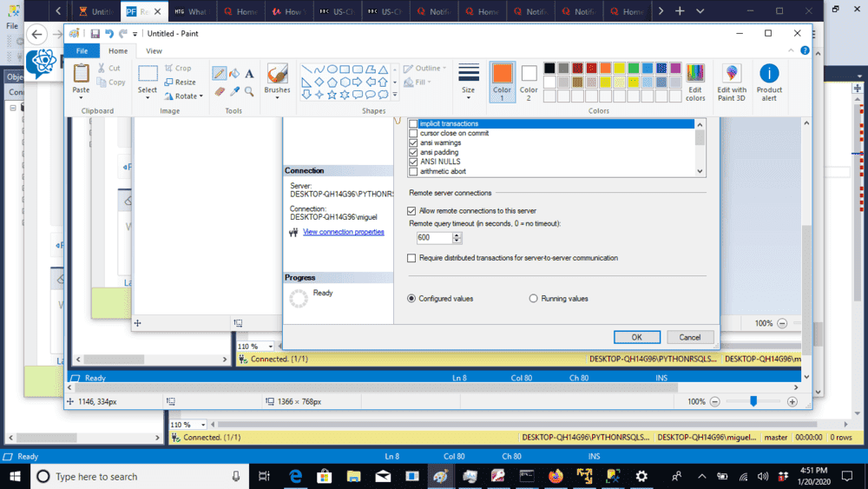
Task: Open Edit with Paint 3D
Action: pos(732,83)
